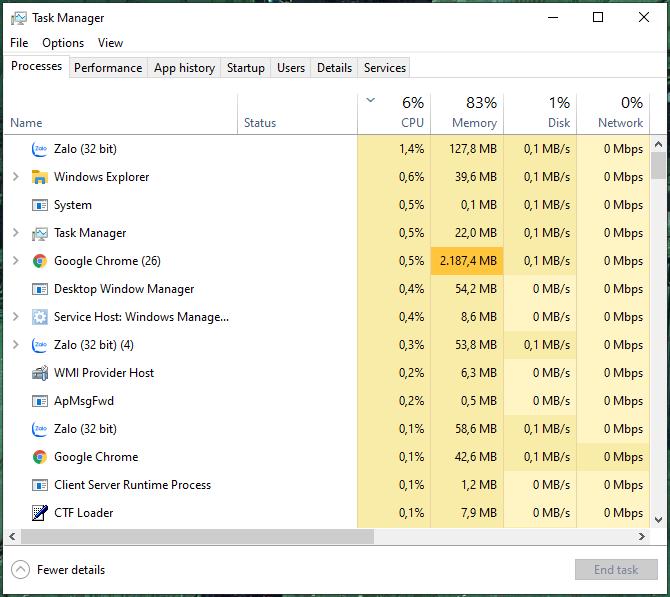Click the Desktop Window Manager icon
Screen dimensions: 670x597
[39, 289]
